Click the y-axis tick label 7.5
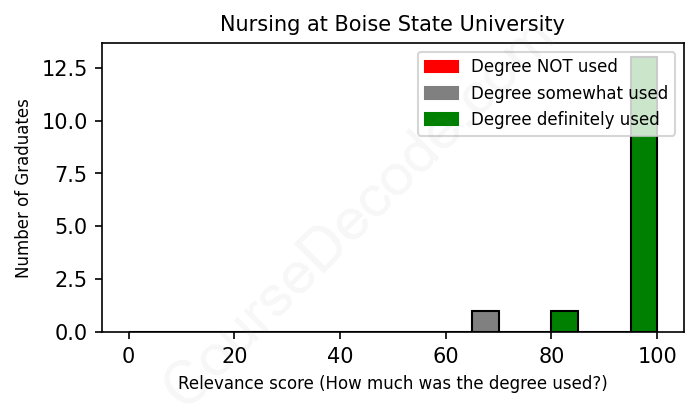 73,173
